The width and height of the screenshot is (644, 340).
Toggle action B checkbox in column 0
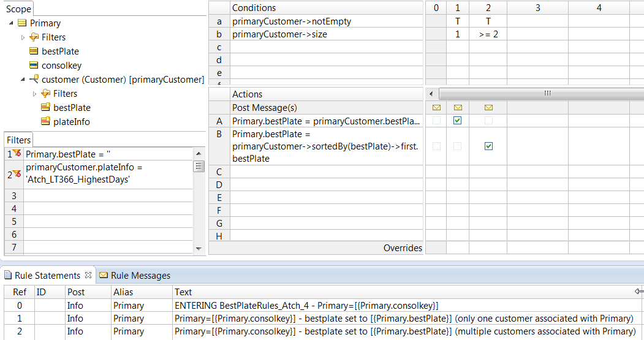point(437,146)
